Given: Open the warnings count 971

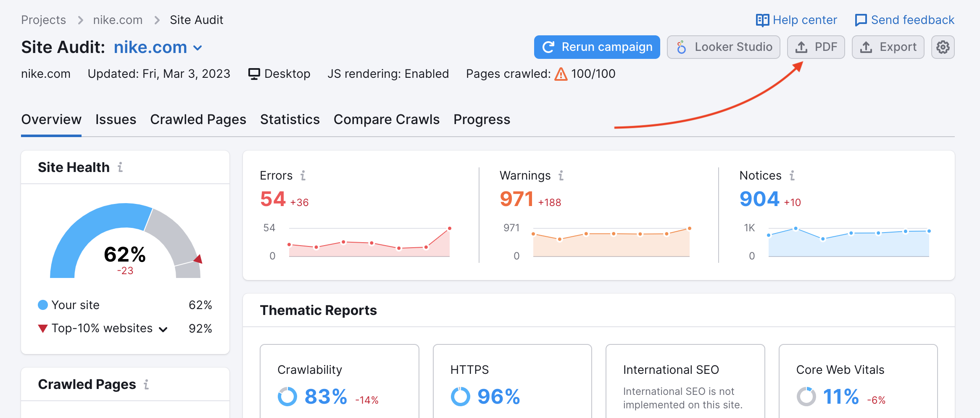Looking at the screenshot, I should pyautogui.click(x=516, y=199).
